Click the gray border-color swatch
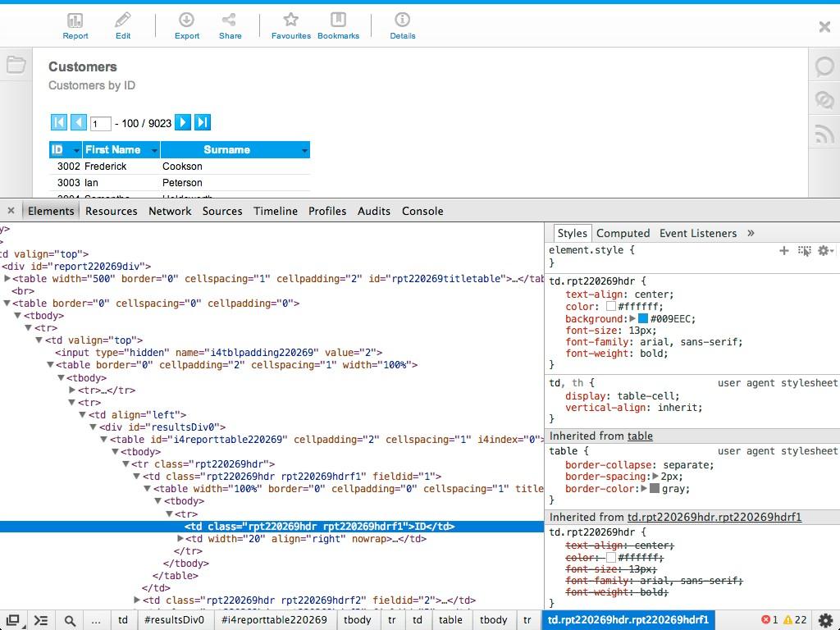 tap(654, 488)
